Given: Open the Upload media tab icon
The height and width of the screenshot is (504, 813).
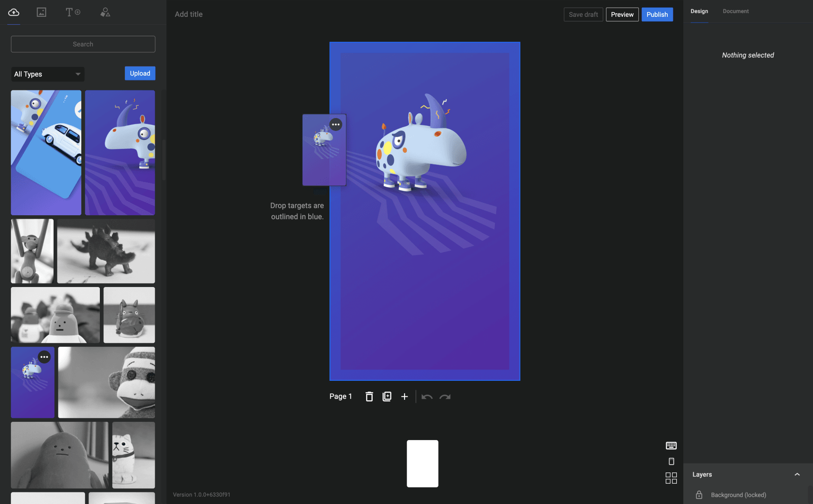Looking at the screenshot, I should [x=14, y=13].
